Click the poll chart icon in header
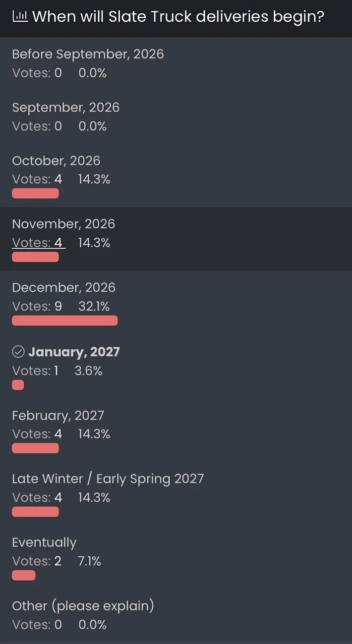Screen dimensions: 352x644 pos(20,17)
